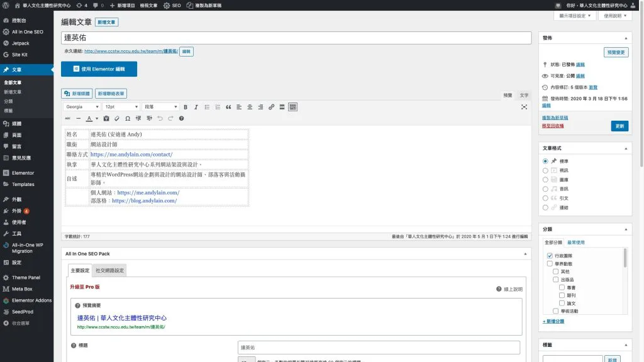Switch to the 文字 editor tab
644x362 pixels.
pyautogui.click(x=524, y=95)
